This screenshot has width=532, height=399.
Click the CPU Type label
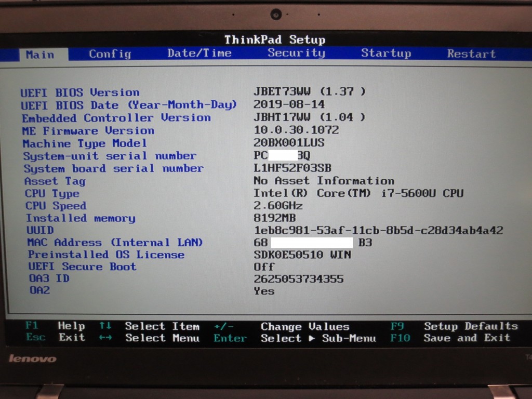coord(52,193)
